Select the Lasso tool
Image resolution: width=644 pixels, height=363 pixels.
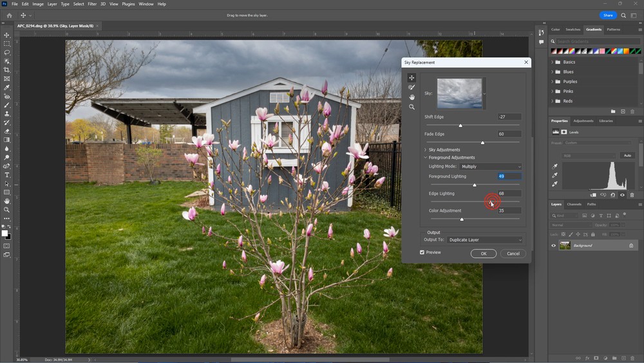click(6, 53)
